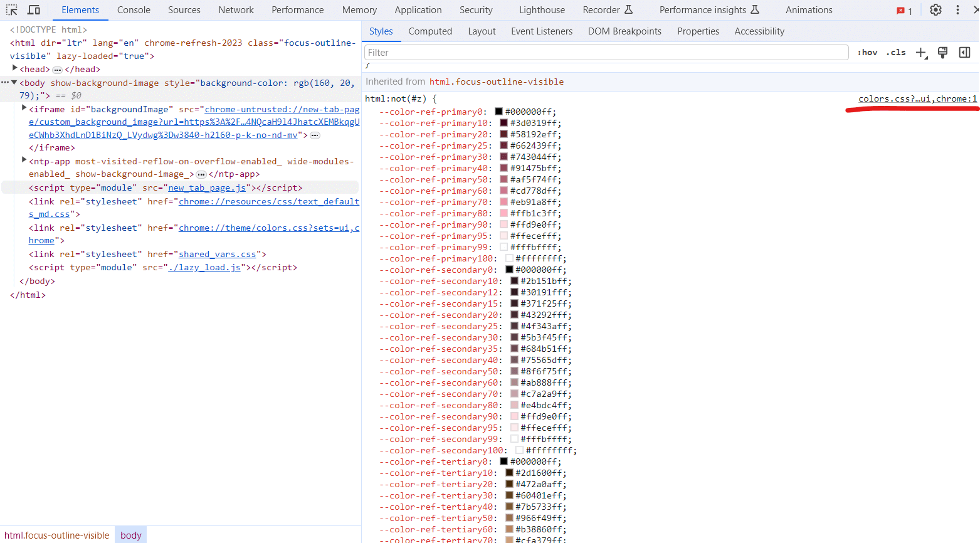
Task: Open the colors.css source file link
Action: click(x=917, y=98)
